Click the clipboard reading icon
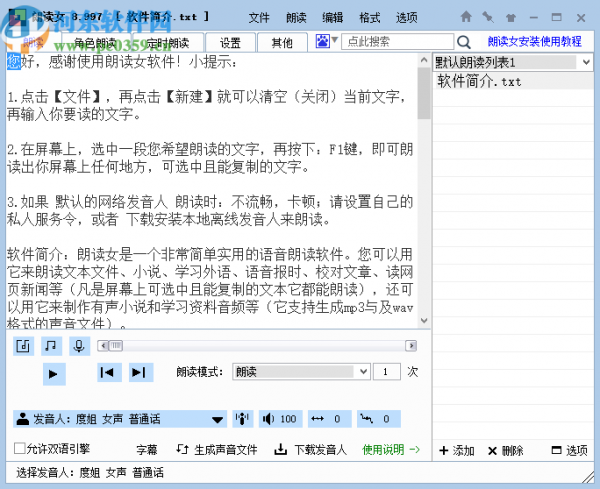Image resolution: width=600 pixels, height=489 pixels. point(23,346)
